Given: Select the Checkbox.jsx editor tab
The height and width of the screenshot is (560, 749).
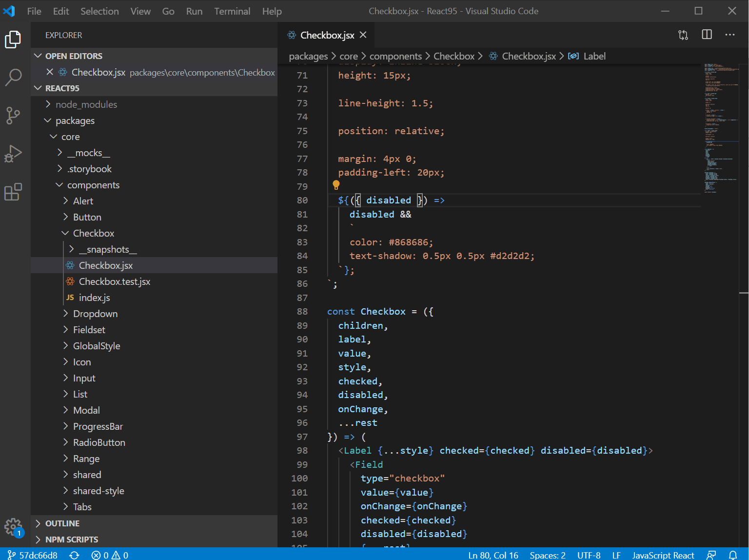Looking at the screenshot, I should (x=326, y=35).
